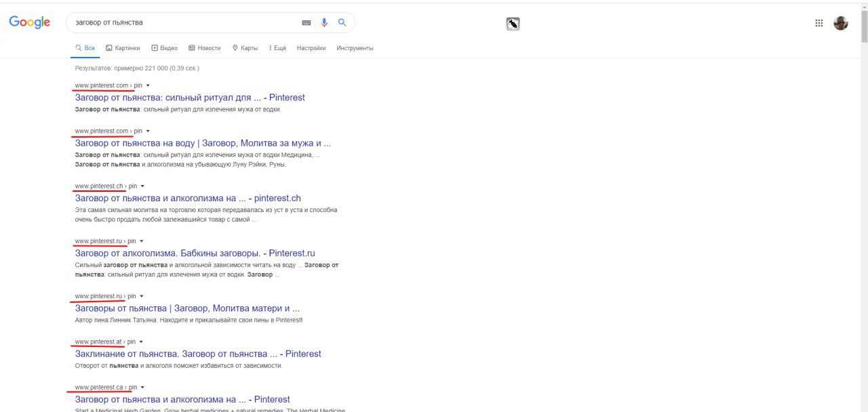Open the Ещё more menu
Viewport: 868px width, 412px height.
[277, 48]
